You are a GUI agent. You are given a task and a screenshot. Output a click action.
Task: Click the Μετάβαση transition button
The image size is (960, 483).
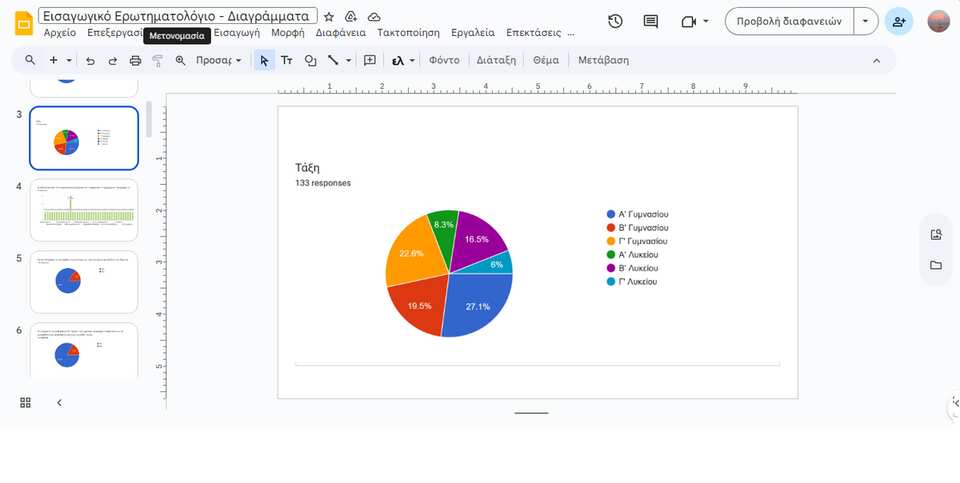click(x=603, y=61)
